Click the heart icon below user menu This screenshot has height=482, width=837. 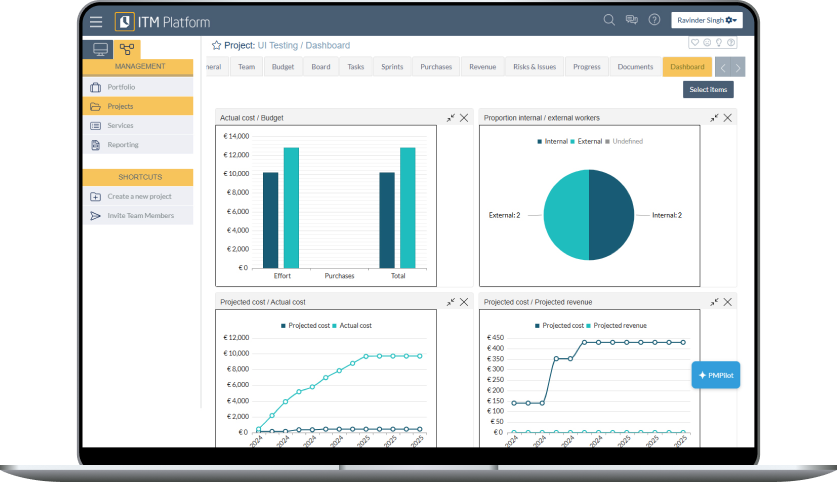pyautogui.click(x=694, y=43)
